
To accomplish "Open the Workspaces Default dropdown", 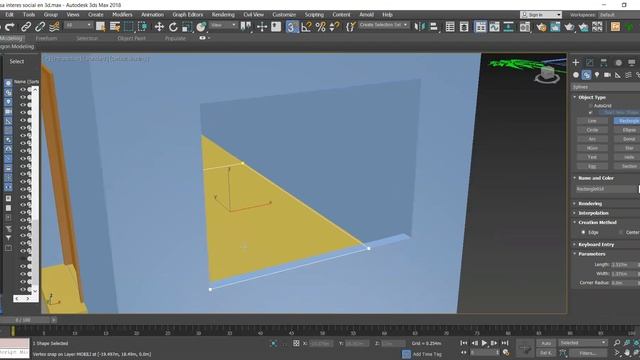I will coord(618,15).
